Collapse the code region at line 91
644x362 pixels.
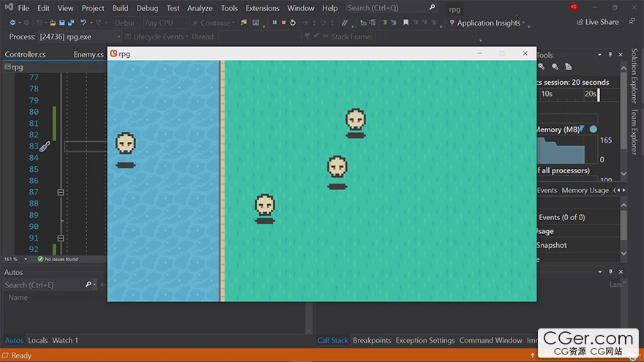pos(61,238)
